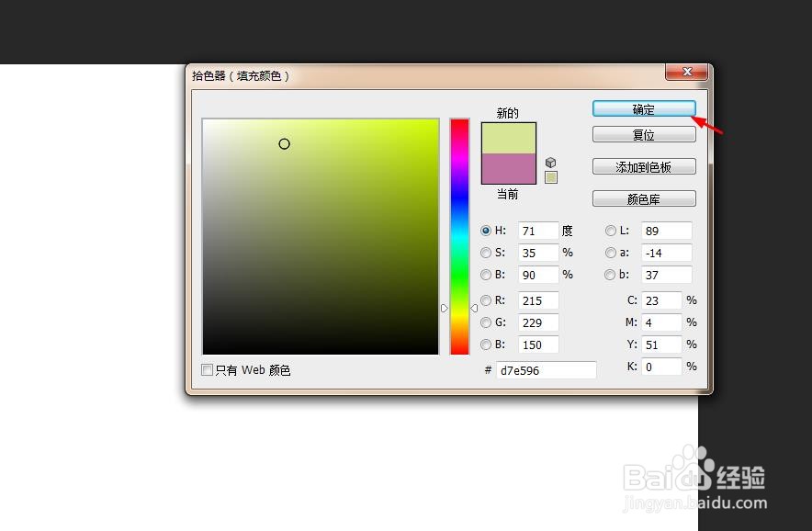Enable the 只有 Web 颜色 checkbox

208,370
